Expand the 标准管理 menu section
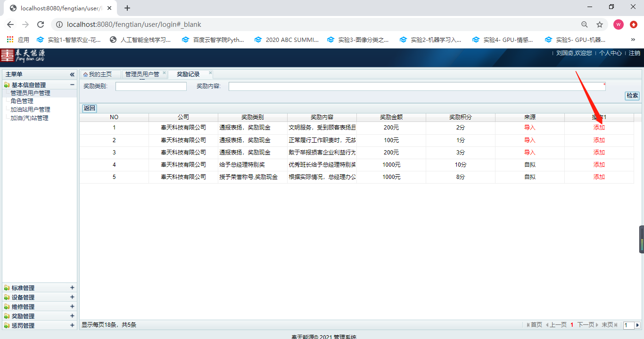 72,288
